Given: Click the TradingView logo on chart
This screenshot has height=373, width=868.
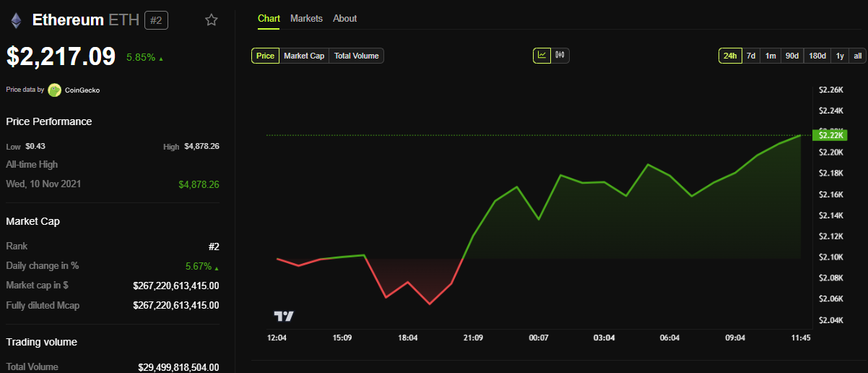Looking at the screenshot, I should (284, 316).
